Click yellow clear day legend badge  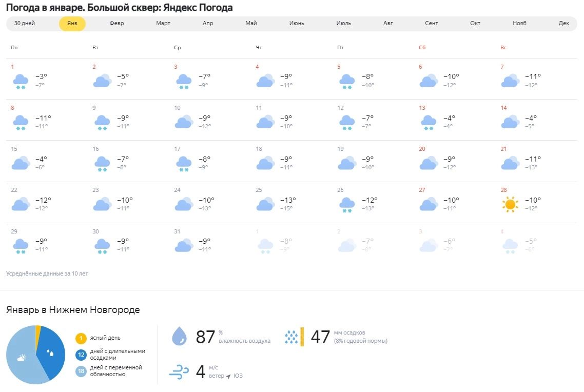tap(81, 338)
